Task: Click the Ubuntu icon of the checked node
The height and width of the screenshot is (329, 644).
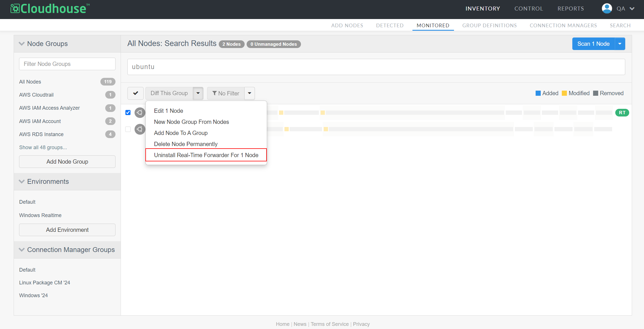Action: [140, 113]
